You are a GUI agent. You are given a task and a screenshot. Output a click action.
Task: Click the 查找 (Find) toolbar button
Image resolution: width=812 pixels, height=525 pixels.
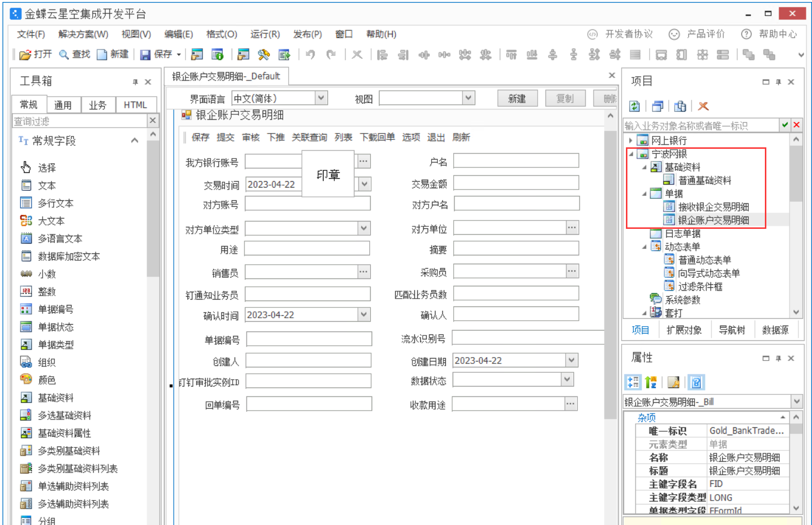pos(75,55)
